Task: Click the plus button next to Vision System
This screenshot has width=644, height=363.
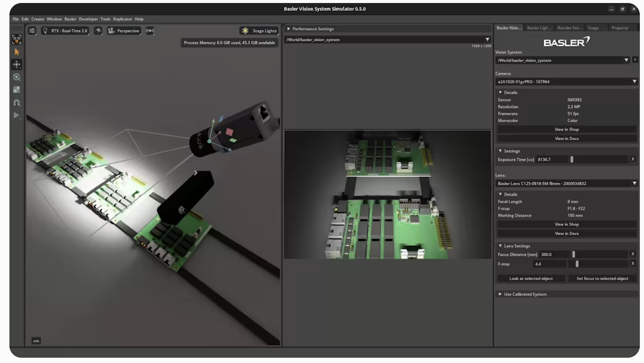Action: click(x=635, y=60)
